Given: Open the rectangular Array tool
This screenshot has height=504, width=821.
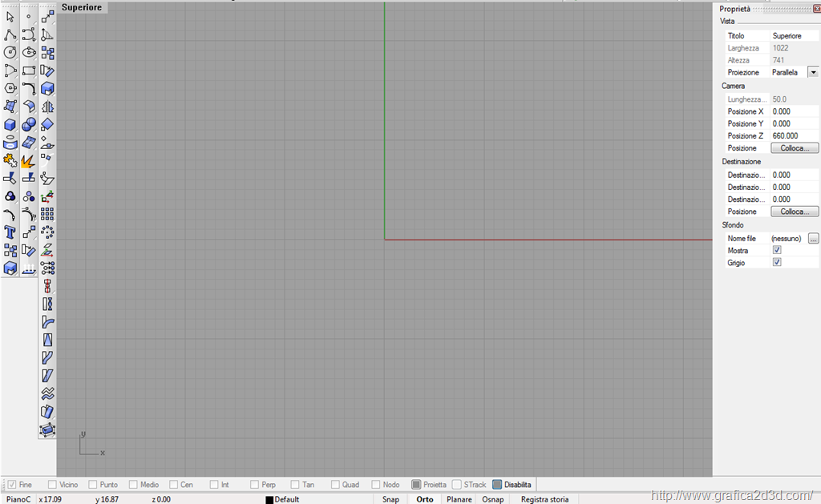Looking at the screenshot, I should [x=47, y=214].
